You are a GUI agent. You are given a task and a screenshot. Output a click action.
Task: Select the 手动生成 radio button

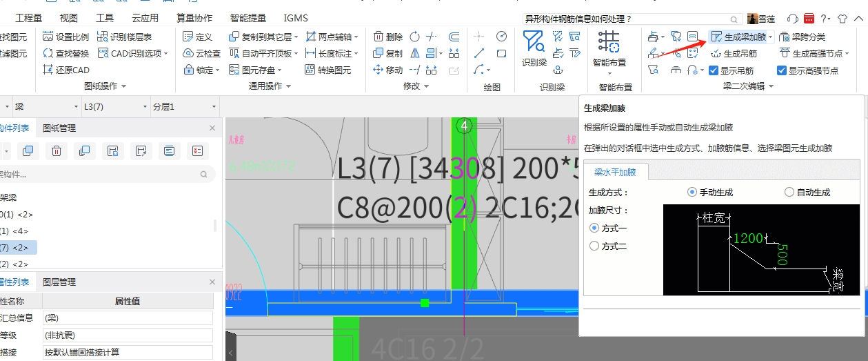pyautogui.click(x=692, y=192)
